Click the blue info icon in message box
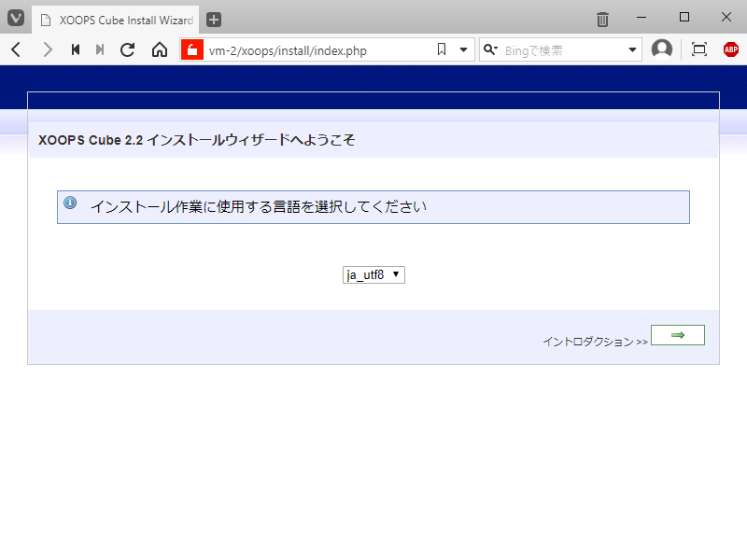This screenshot has width=747, height=560. [x=70, y=203]
